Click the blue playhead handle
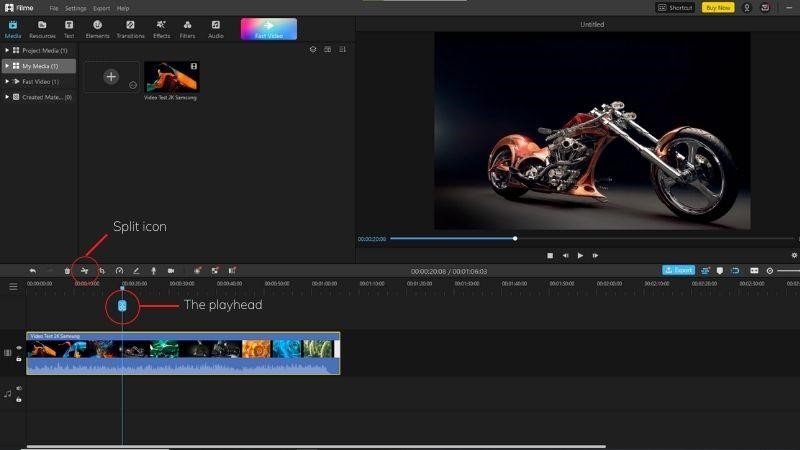This screenshot has width=800, height=450. 122,306
